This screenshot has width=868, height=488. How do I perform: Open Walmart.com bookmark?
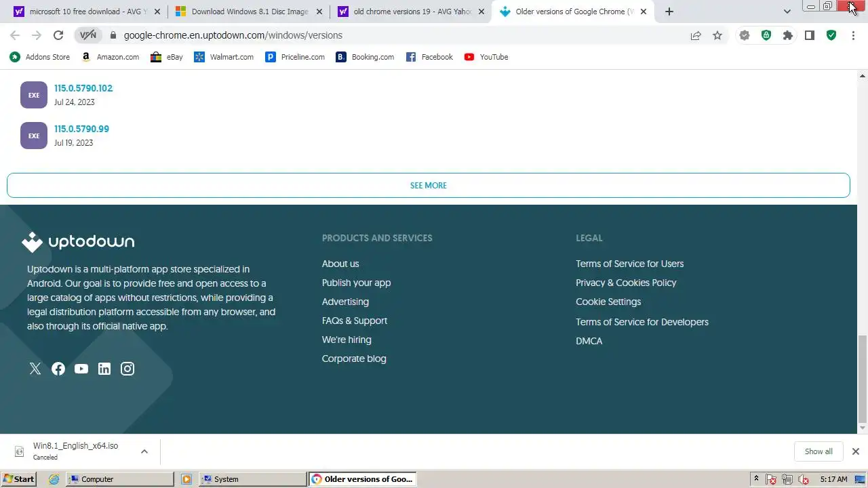coord(224,57)
